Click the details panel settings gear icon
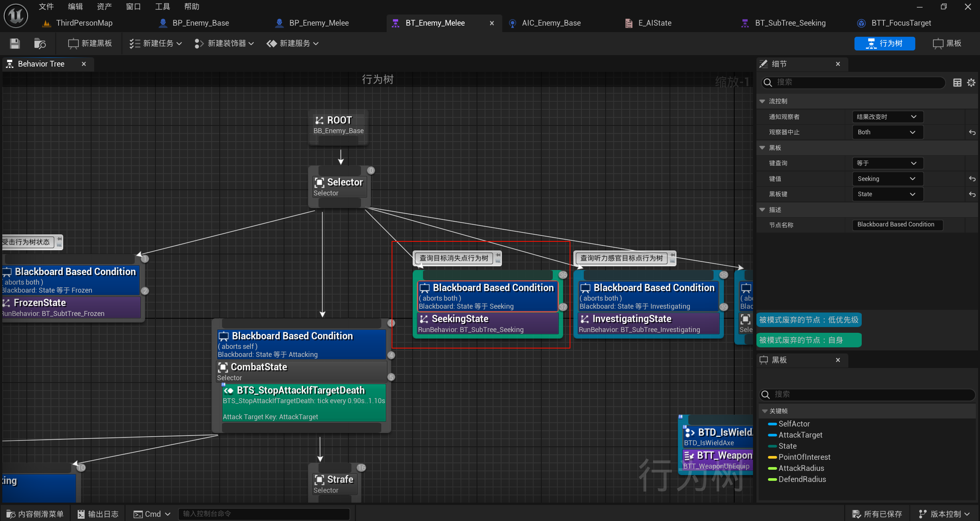This screenshot has height=521, width=980. click(x=971, y=82)
